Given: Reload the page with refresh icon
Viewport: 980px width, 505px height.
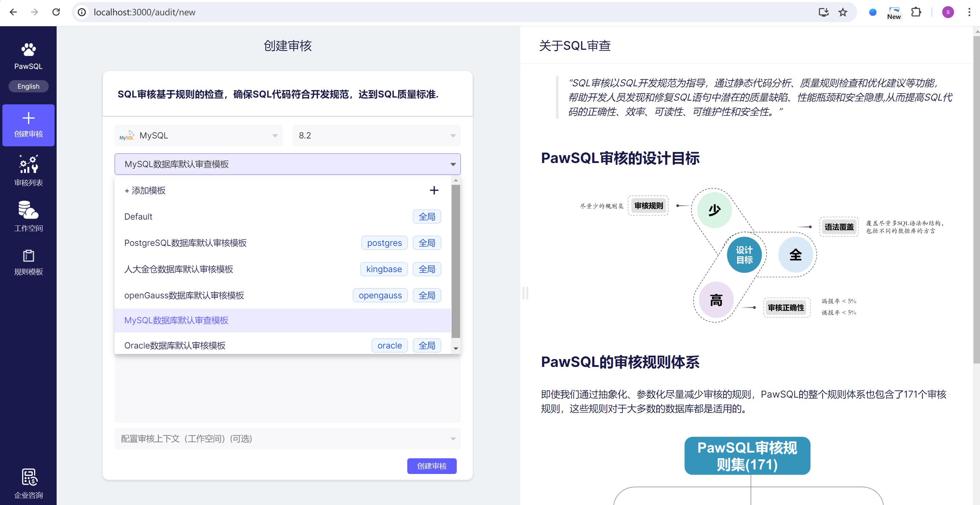Looking at the screenshot, I should pos(56,12).
